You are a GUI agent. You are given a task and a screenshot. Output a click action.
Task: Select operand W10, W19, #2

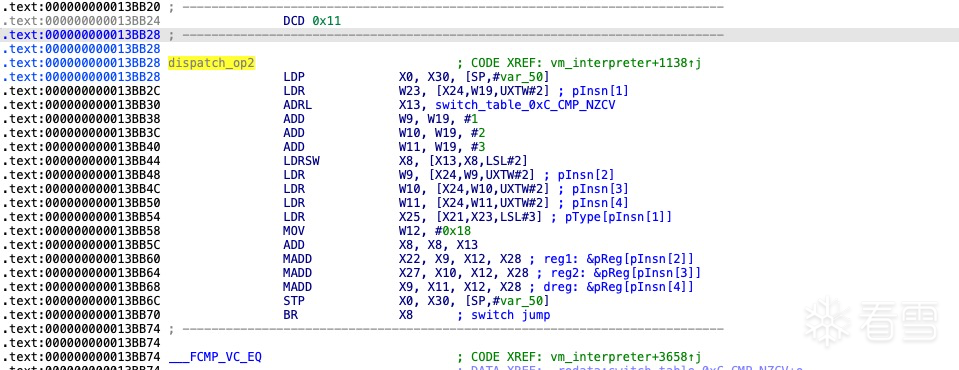point(442,133)
